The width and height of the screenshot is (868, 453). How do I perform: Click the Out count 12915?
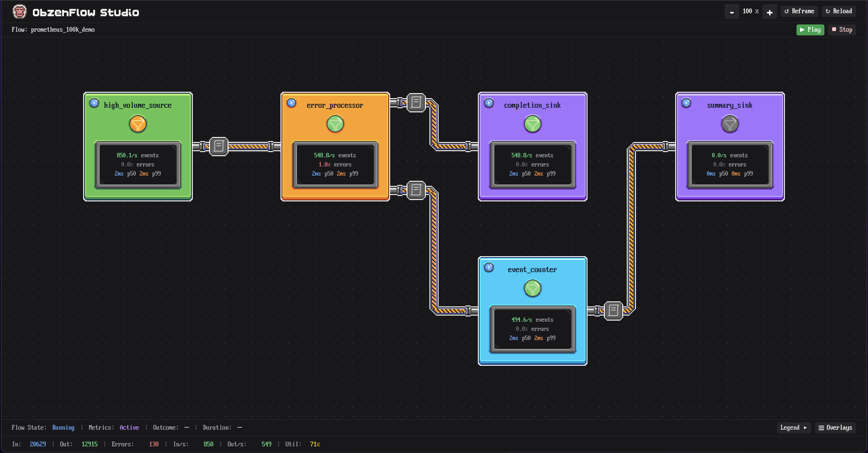(89, 444)
